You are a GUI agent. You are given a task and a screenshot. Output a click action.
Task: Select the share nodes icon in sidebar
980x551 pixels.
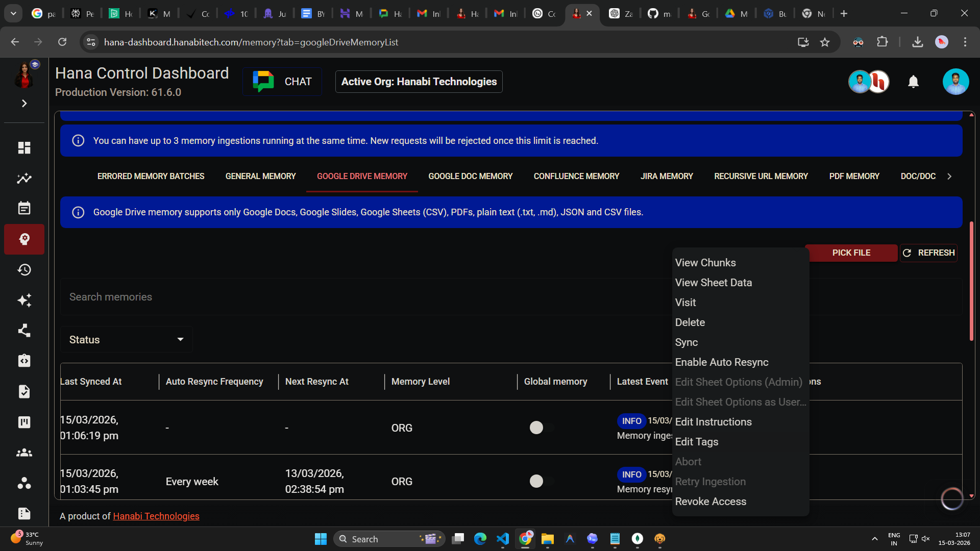(24, 331)
